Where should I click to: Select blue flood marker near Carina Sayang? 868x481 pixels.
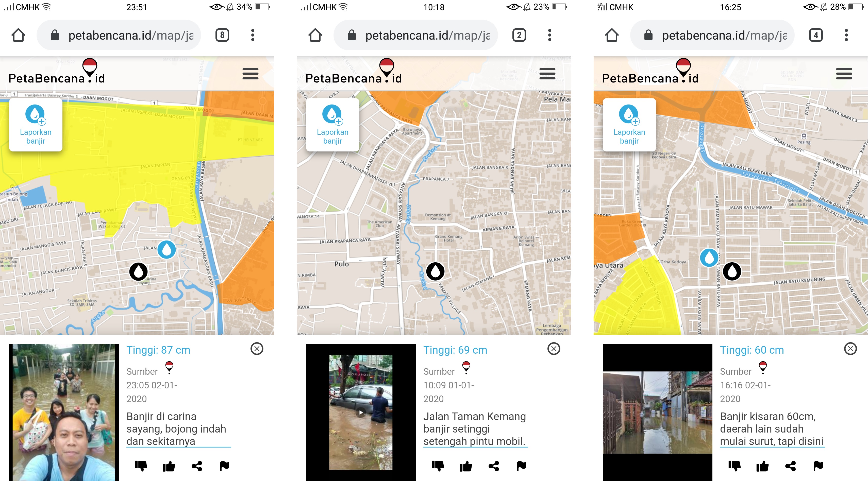[166, 249]
